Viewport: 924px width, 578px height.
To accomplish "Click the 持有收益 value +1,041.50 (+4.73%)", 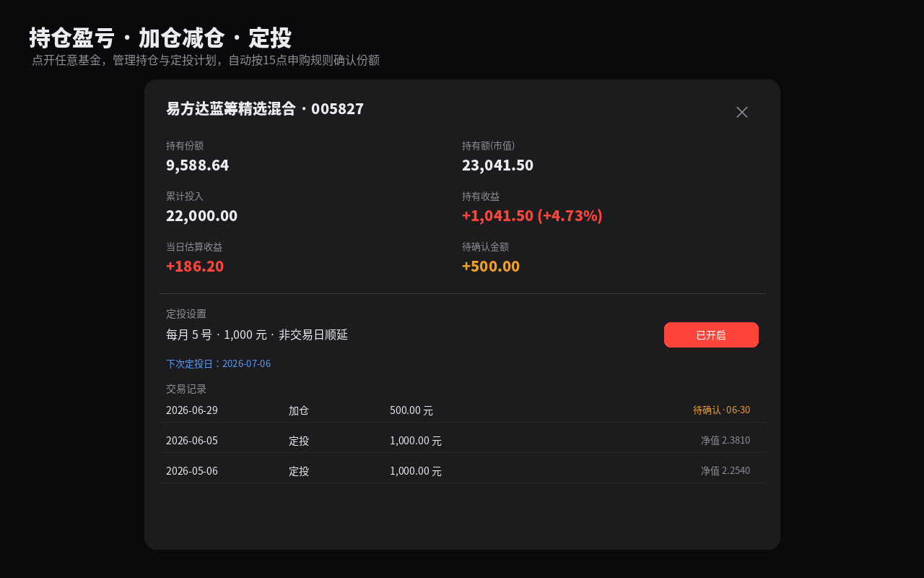I will [x=532, y=215].
